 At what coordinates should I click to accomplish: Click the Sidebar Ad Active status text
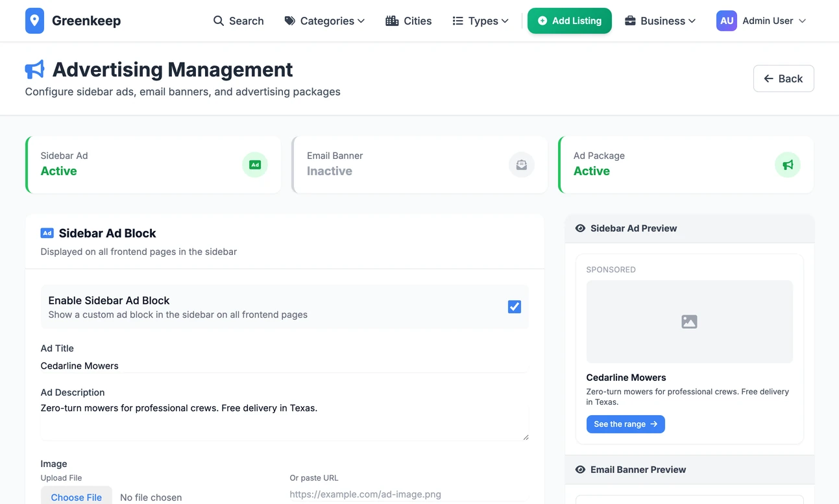click(59, 171)
